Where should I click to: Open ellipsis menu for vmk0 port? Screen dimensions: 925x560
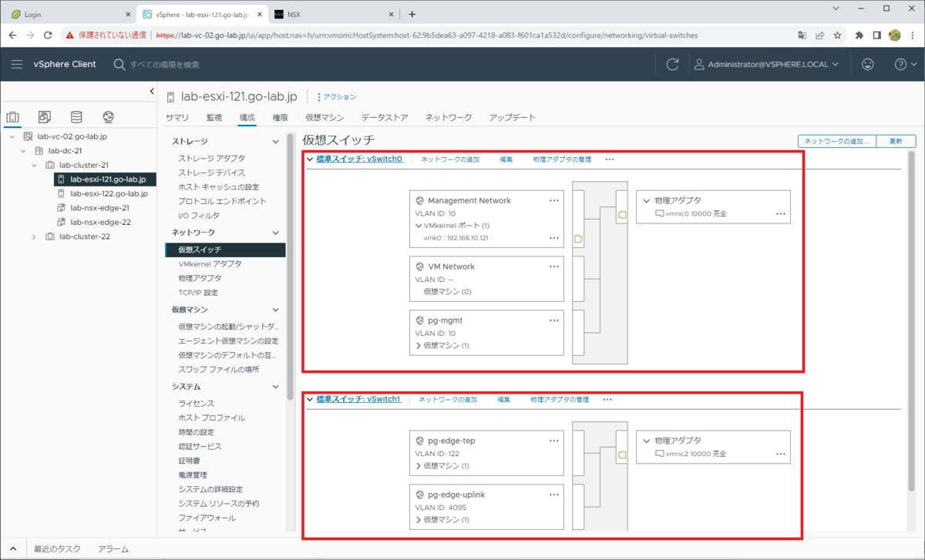553,238
